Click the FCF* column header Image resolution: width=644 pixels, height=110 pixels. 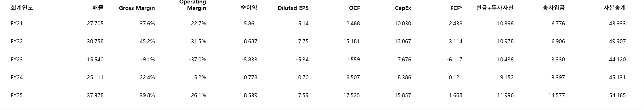pyautogui.click(x=456, y=8)
